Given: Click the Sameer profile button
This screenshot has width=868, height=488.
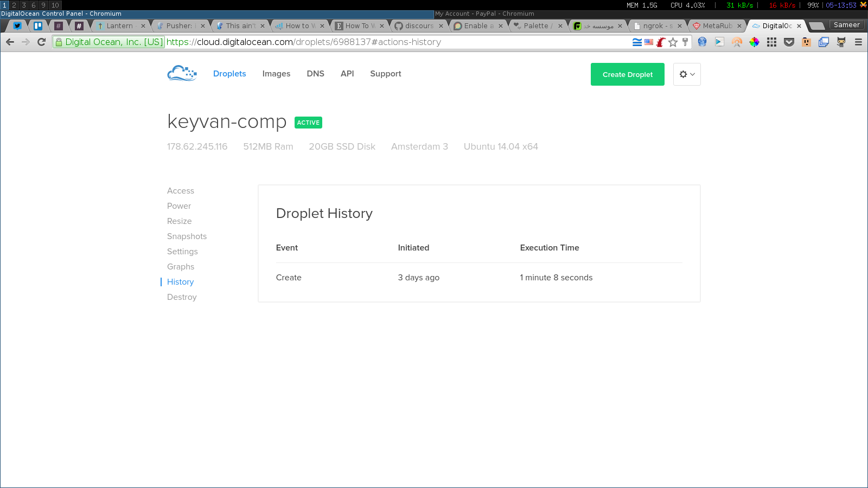Looking at the screenshot, I should tap(847, 25).
